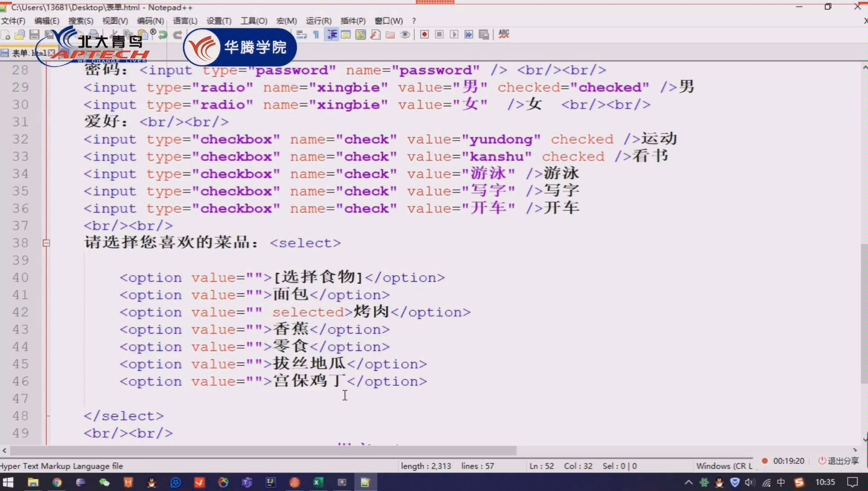The height and width of the screenshot is (491, 868).
Task: Open the 编辑(E) menu
Action: click(47, 21)
